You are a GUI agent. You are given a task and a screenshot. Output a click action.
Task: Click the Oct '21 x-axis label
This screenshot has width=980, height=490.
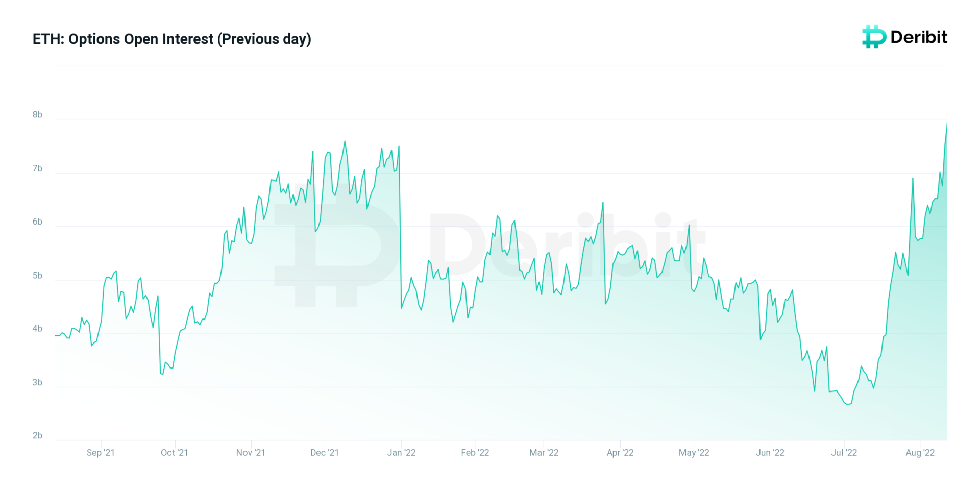175,453
